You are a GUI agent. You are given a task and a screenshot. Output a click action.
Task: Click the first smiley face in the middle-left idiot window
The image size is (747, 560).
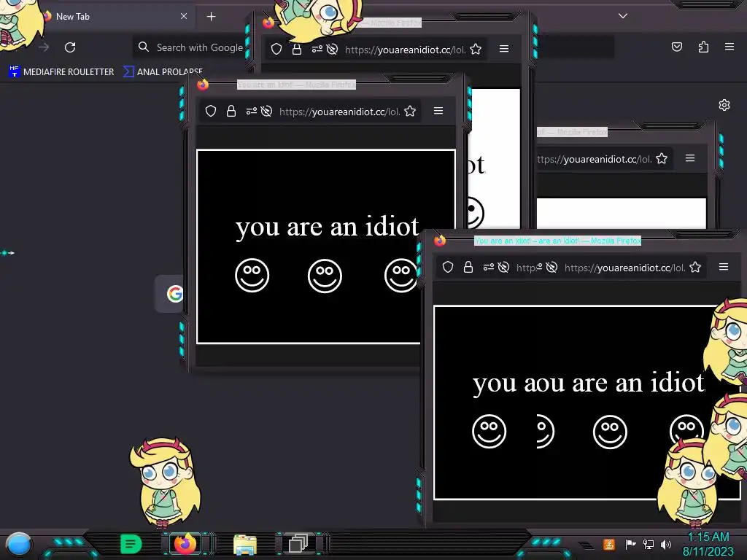pos(252,275)
